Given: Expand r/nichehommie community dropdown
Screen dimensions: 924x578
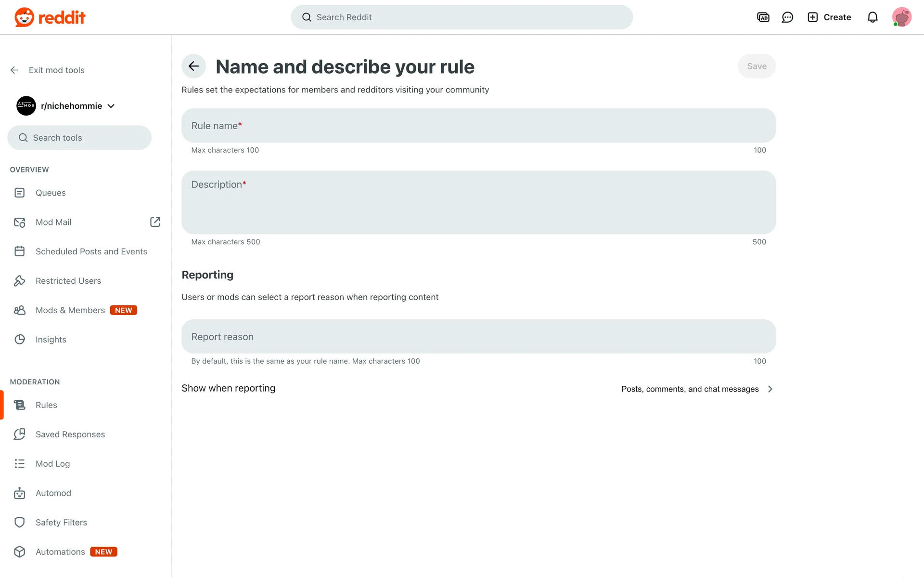Looking at the screenshot, I should [111, 106].
